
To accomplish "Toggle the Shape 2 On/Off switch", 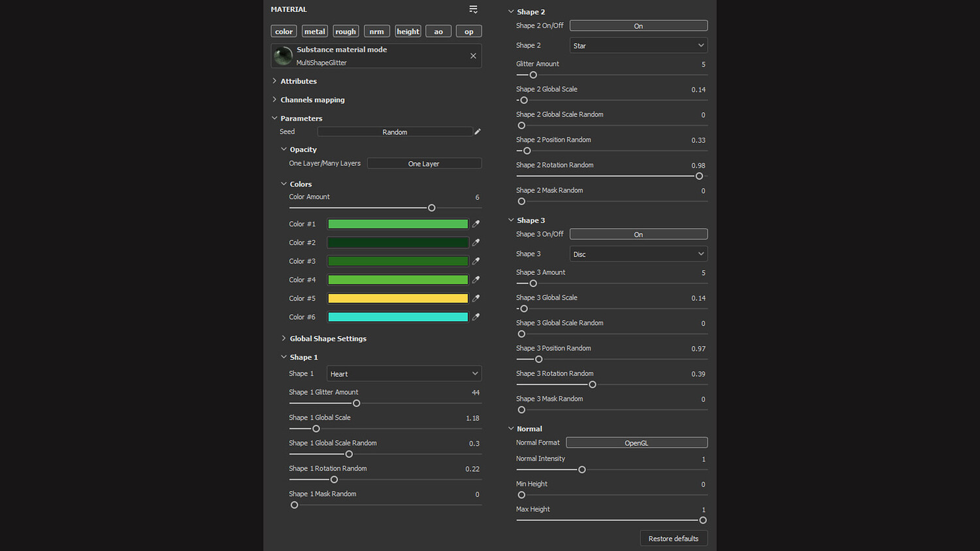I will [638, 26].
